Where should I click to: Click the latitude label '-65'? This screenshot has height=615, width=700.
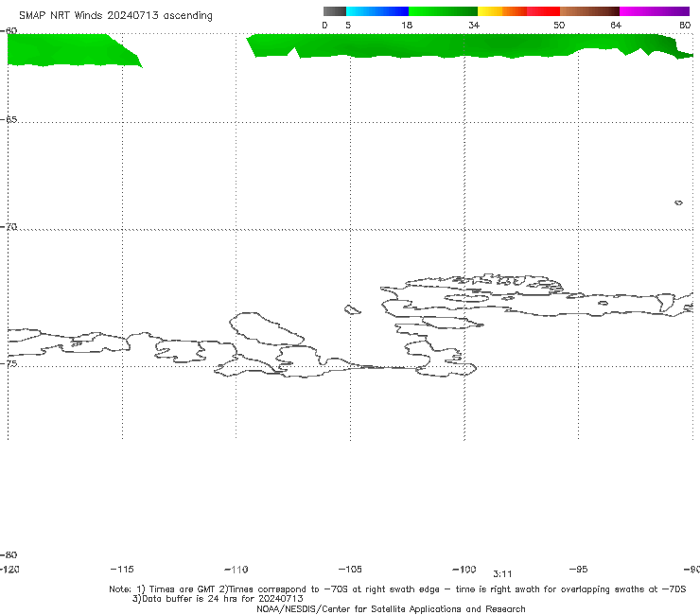click(x=9, y=120)
